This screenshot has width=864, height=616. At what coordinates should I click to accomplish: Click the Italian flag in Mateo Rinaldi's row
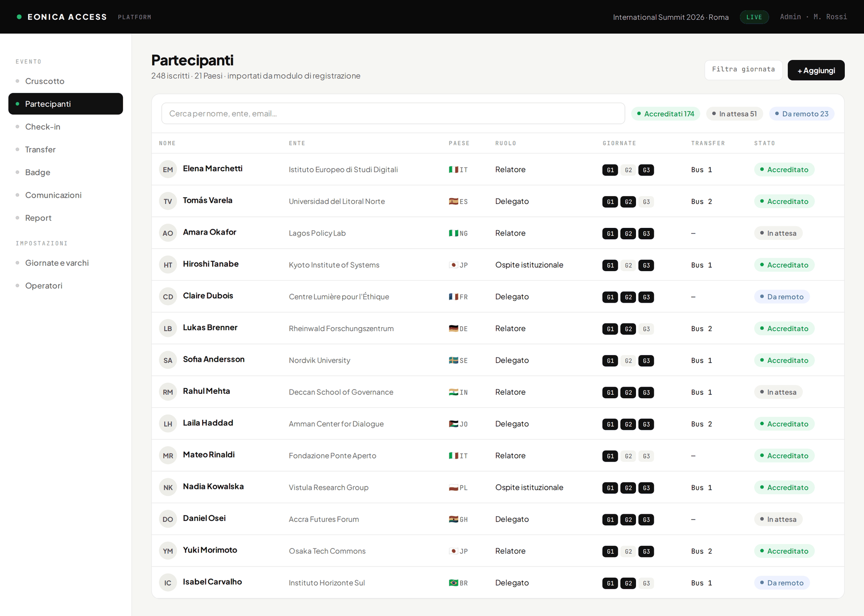pos(453,456)
